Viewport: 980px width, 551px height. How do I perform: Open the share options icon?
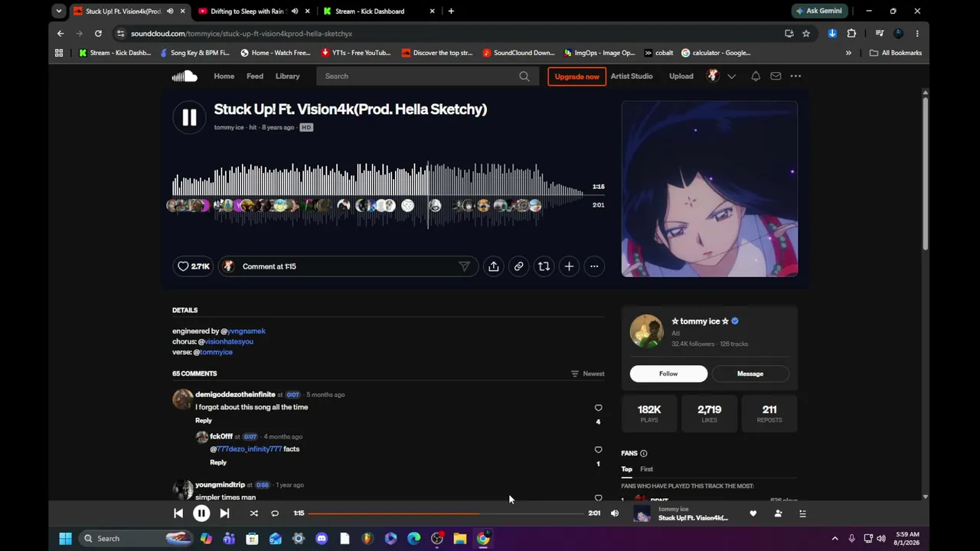click(494, 266)
